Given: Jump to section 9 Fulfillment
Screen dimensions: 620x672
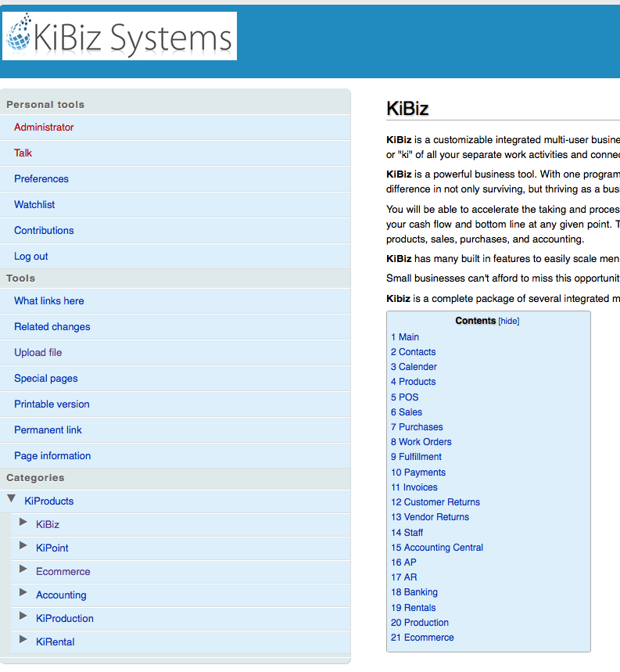Looking at the screenshot, I should coord(416,457).
